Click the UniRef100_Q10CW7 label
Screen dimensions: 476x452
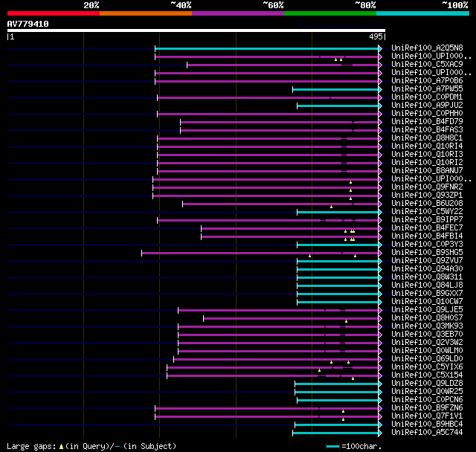(427, 302)
